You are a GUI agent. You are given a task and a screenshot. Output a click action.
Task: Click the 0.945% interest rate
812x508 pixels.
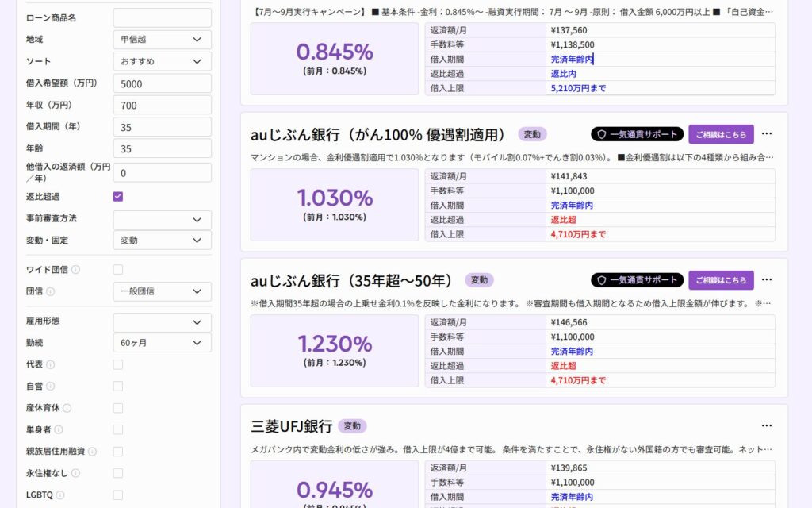(x=335, y=490)
